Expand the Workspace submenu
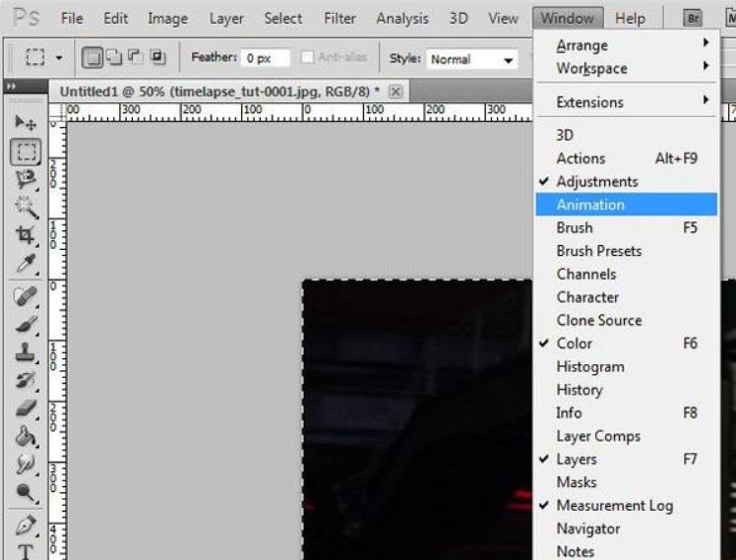 pyautogui.click(x=627, y=68)
